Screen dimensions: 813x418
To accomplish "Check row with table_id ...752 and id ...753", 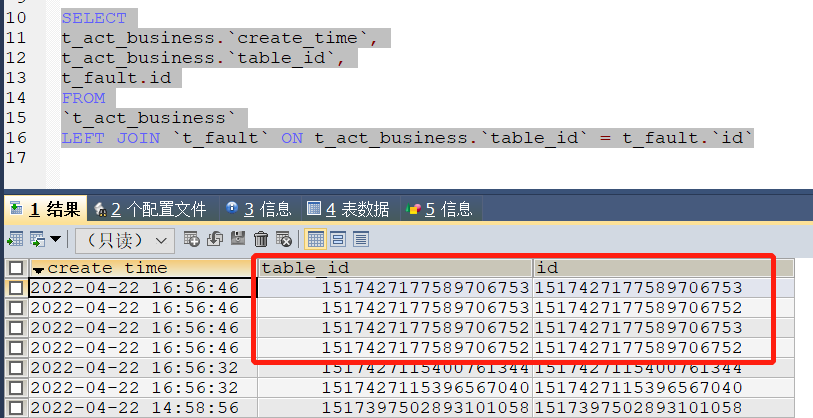I will coord(16,328).
